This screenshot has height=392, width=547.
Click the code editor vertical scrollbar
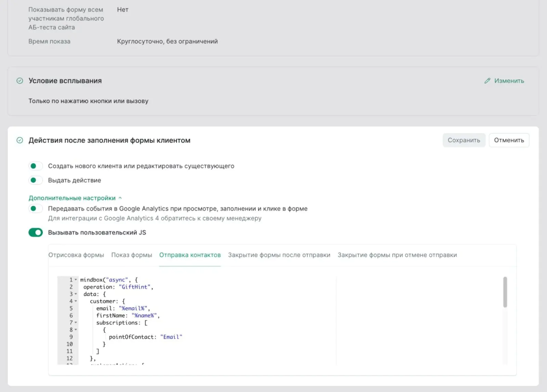[x=505, y=292]
